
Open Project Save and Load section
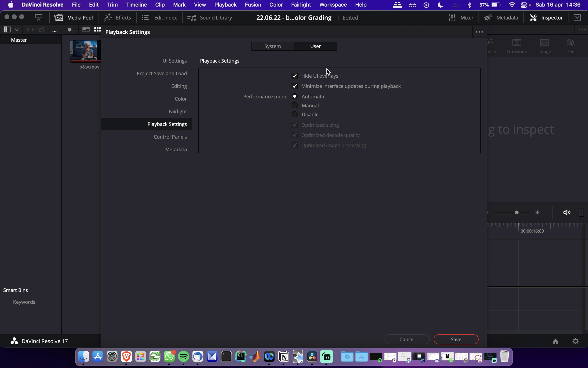tap(162, 74)
